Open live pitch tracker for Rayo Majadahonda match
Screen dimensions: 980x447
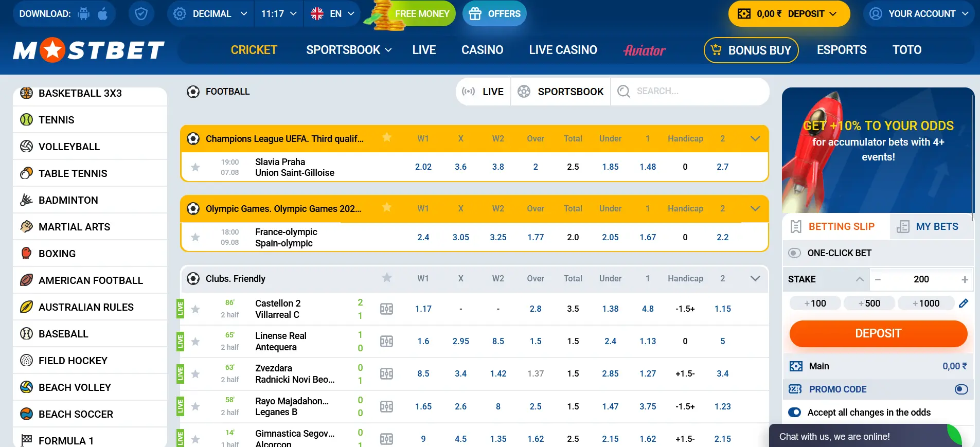coord(386,407)
